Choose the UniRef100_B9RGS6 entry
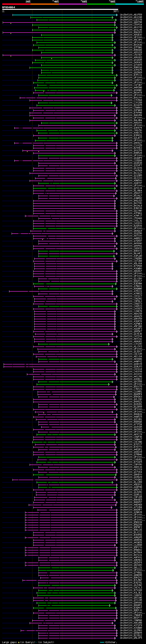 [x=131, y=67]
